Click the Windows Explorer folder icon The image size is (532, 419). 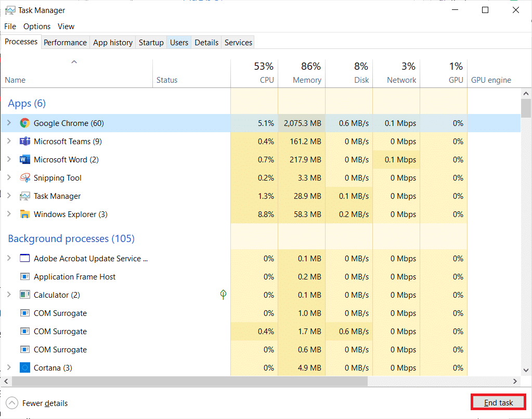click(25, 214)
